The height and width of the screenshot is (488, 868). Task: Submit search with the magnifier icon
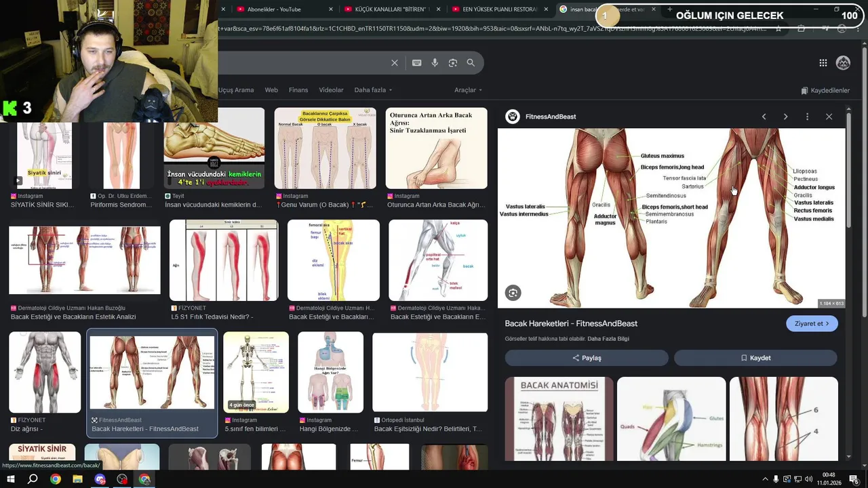pos(471,63)
